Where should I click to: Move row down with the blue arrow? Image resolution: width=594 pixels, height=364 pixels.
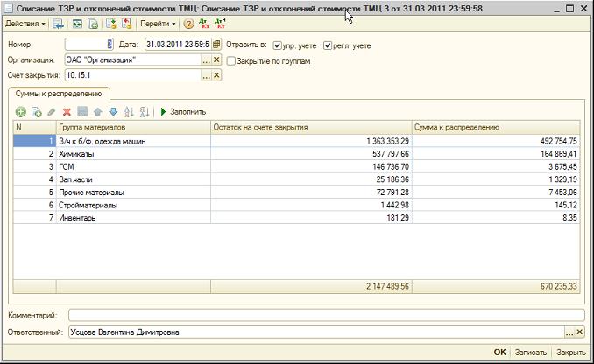point(113,112)
